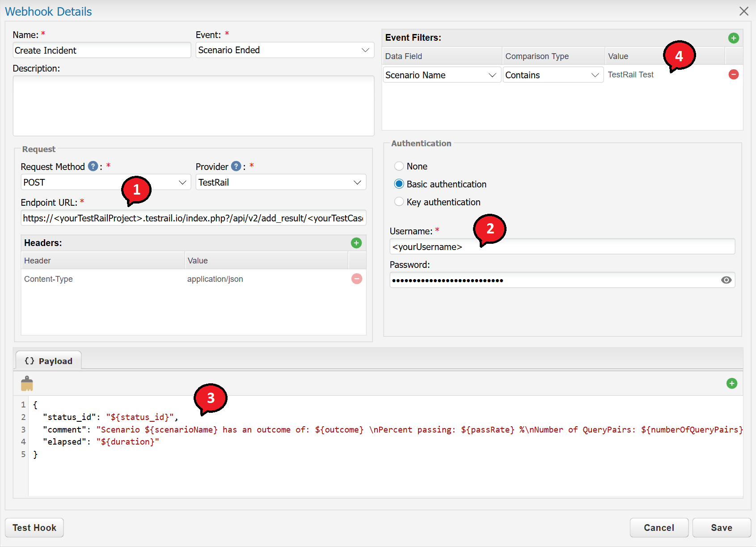Close the Webhook Details dialog
The image size is (756, 547).
pyautogui.click(x=743, y=11)
